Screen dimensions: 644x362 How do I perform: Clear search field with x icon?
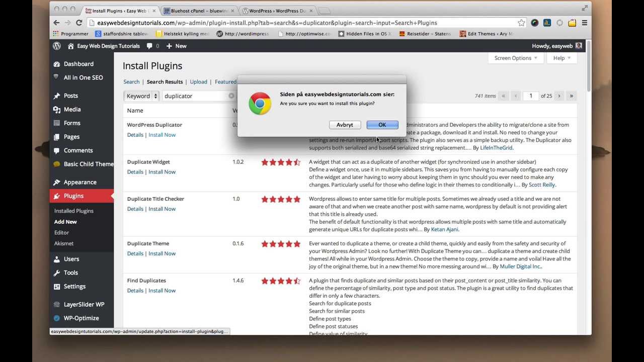pos(231,96)
